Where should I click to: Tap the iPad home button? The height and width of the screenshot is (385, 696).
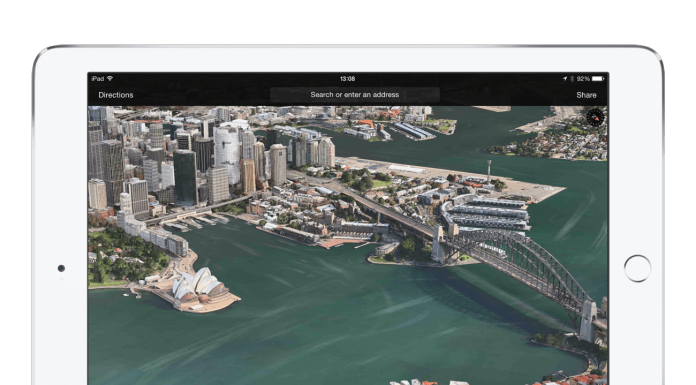point(637,268)
